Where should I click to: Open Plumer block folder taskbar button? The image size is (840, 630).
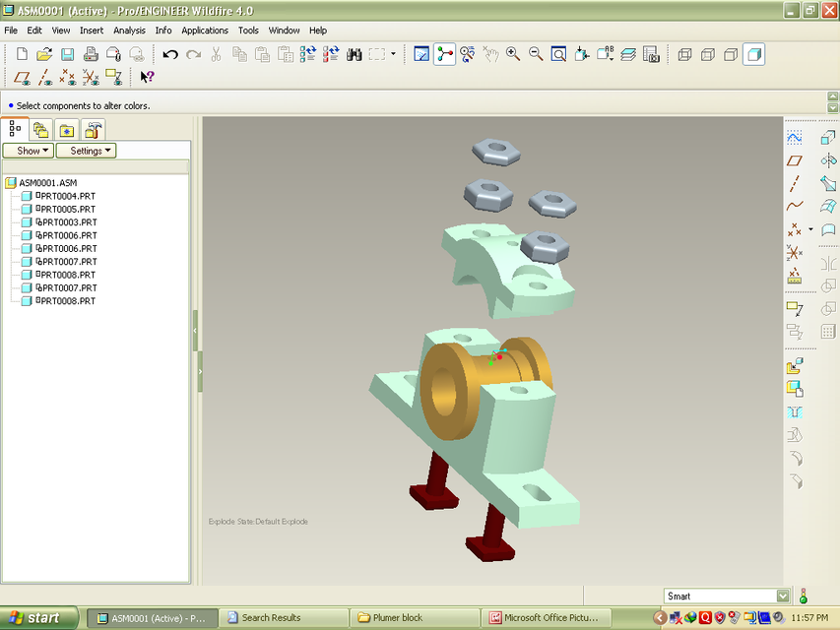(415, 617)
